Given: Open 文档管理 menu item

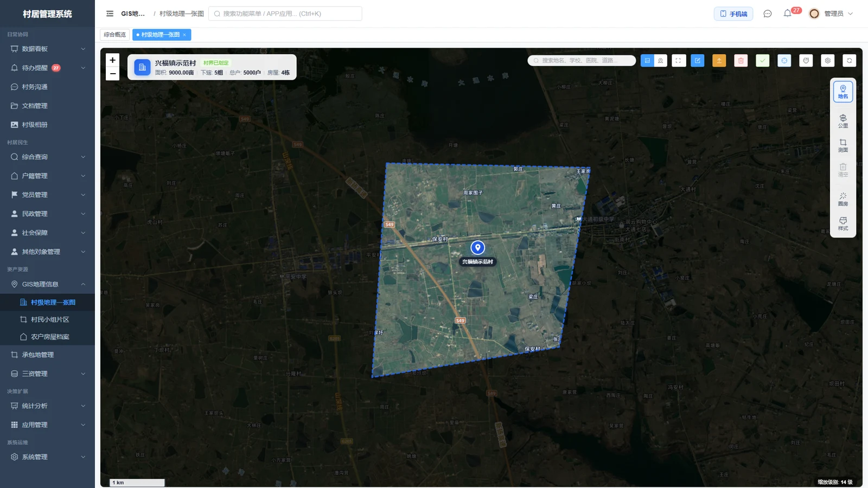Looking at the screenshot, I should point(48,106).
